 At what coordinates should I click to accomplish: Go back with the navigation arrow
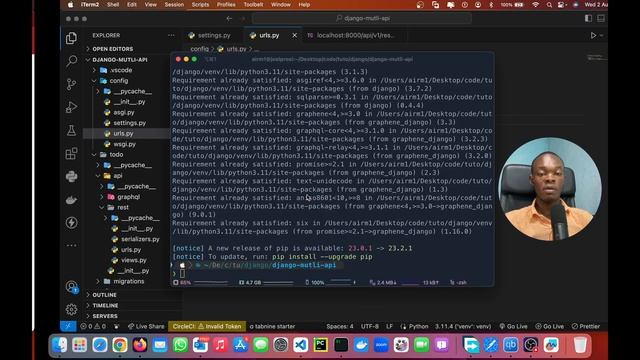click(x=229, y=18)
